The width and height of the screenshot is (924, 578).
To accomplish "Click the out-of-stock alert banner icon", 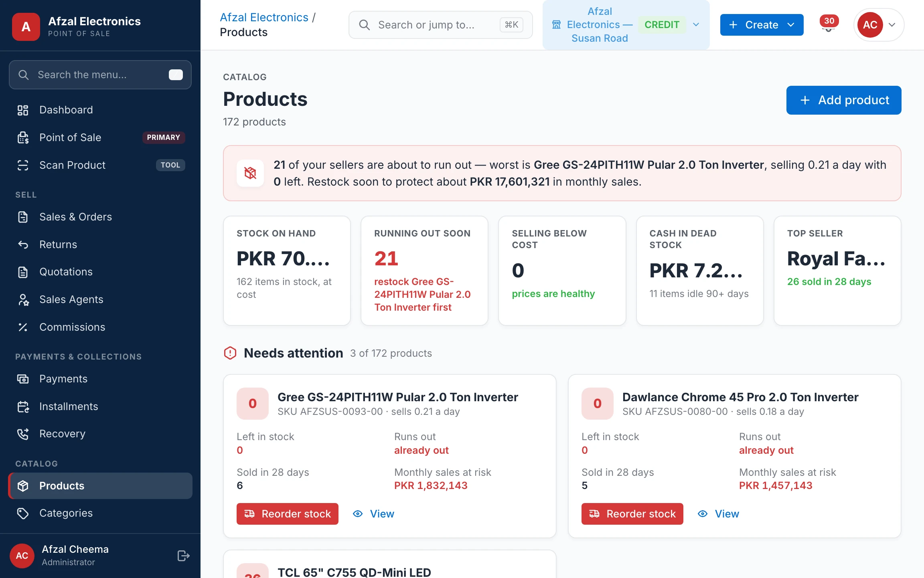I will click(x=250, y=173).
